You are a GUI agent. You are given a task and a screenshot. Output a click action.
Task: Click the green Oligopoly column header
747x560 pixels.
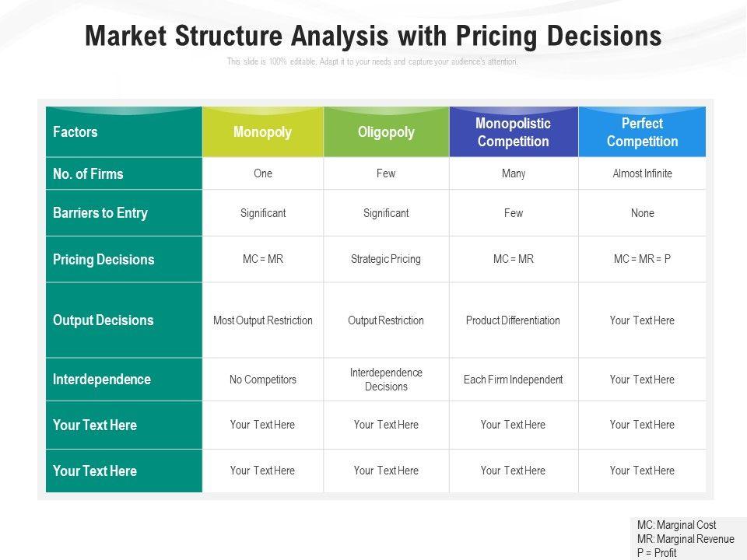click(386, 132)
